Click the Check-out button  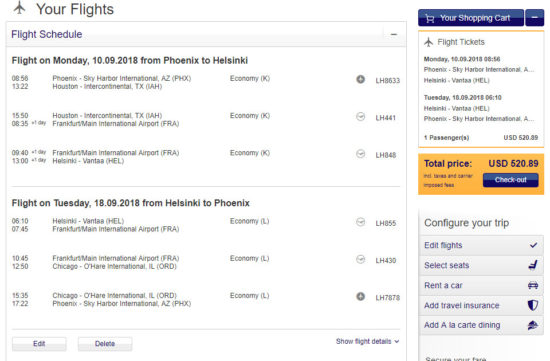pyautogui.click(x=510, y=180)
